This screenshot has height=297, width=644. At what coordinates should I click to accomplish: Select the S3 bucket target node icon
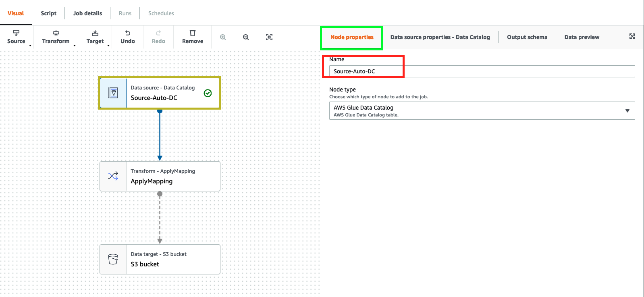click(113, 259)
